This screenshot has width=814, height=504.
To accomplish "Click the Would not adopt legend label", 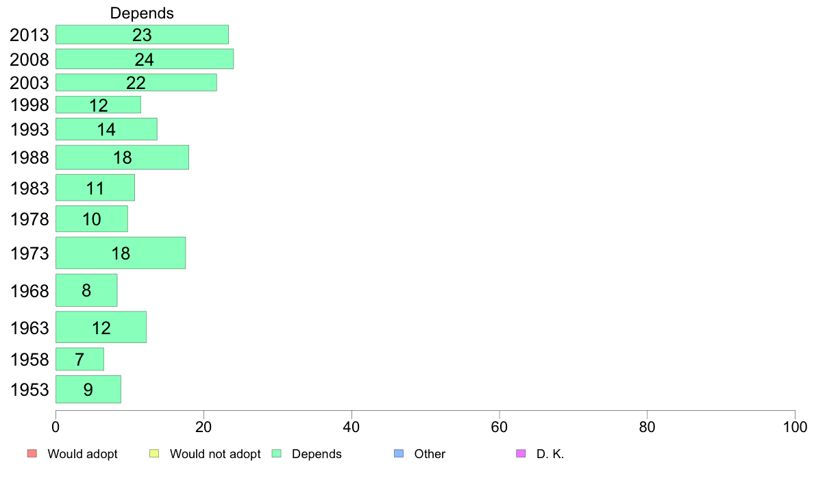I will pyautogui.click(x=215, y=454).
